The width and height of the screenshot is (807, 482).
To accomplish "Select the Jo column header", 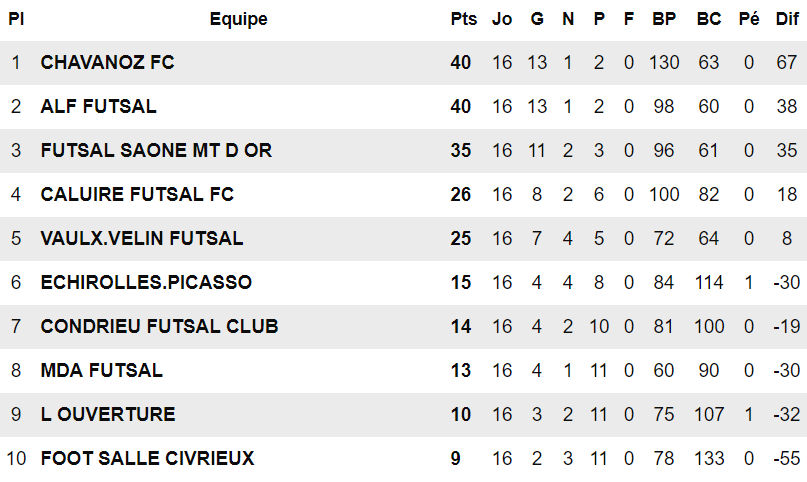I will [502, 19].
